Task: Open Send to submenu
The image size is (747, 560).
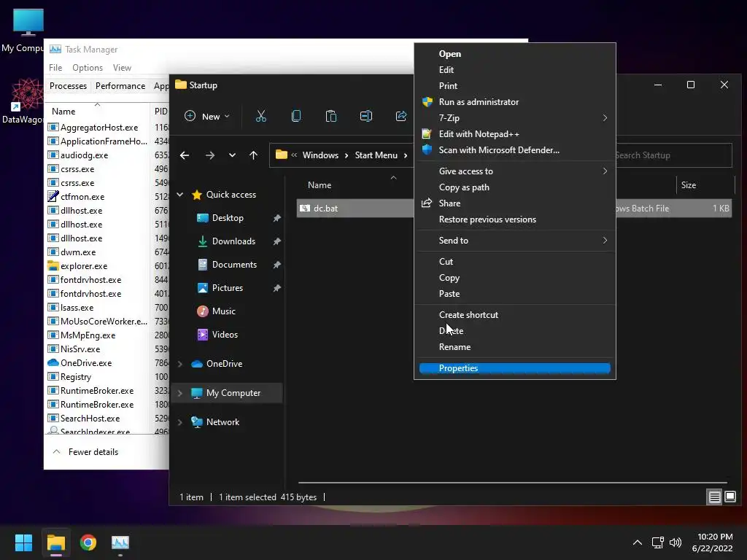Action: point(514,241)
